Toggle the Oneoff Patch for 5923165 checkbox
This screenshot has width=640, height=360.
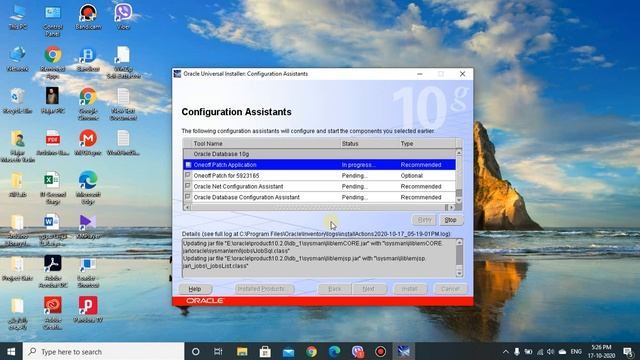click(x=188, y=175)
